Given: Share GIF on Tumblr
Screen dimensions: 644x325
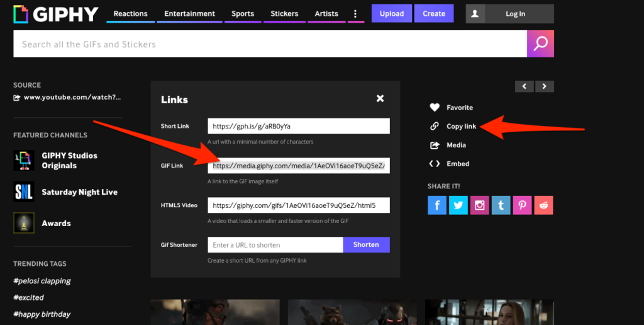Looking at the screenshot, I should coord(501,205).
